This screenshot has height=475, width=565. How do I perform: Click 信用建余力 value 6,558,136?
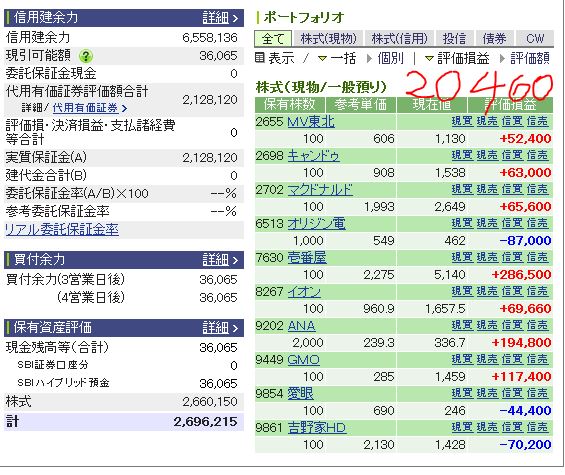(210, 37)
